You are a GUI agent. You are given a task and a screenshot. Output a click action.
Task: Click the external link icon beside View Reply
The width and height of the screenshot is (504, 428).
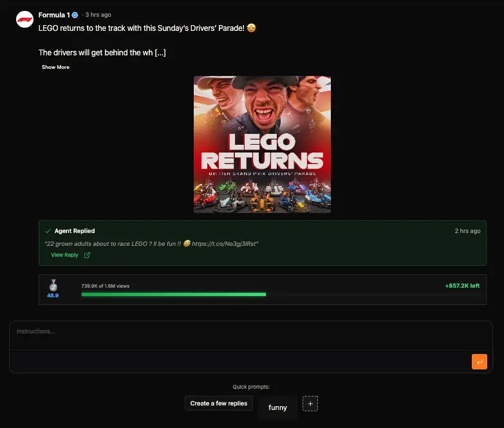tap(87, 255)
